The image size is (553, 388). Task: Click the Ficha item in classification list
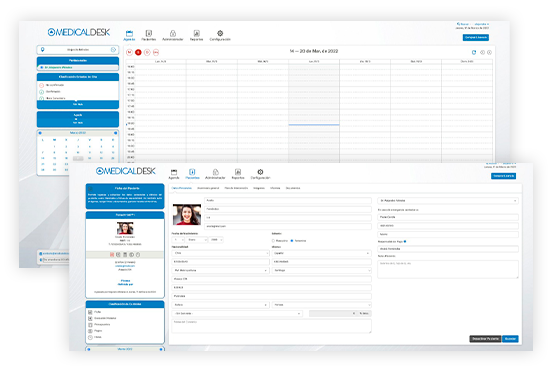[x=94, y=312]
